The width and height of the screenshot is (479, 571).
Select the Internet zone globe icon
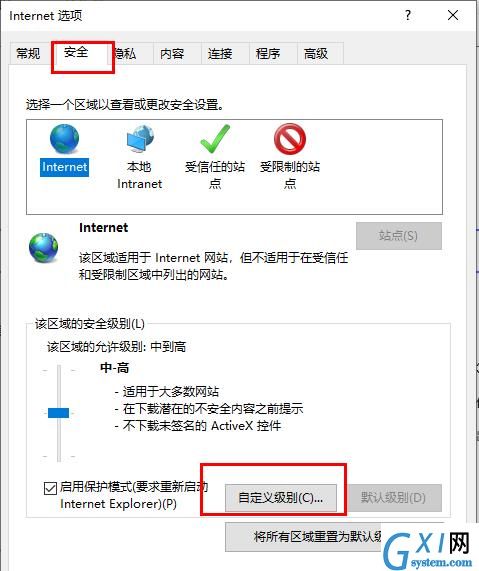click(x=64, y=139)
